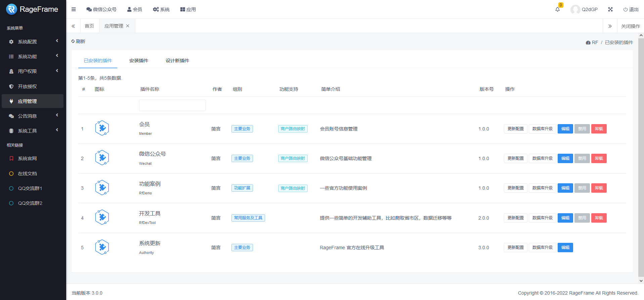This screenshot has width=644, height=300.
Task: Click the tabs scroll-left double arrow
Action: (73, 26)
